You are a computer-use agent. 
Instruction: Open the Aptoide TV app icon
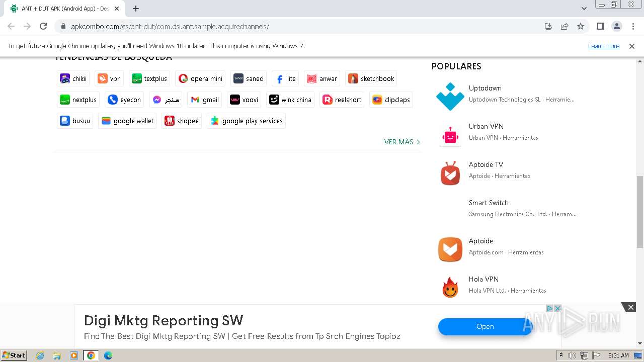click(x=450, y=173)
